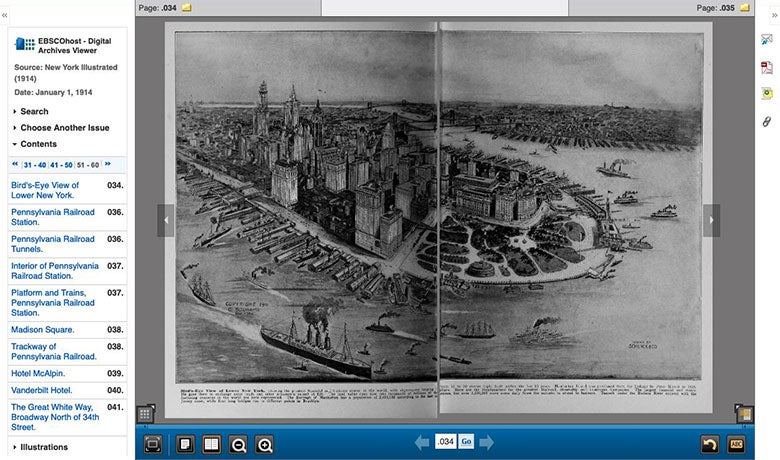Screen dimensions: 780x460
Task: Click the folder icon next to Page .034
Action: [187, 8]
